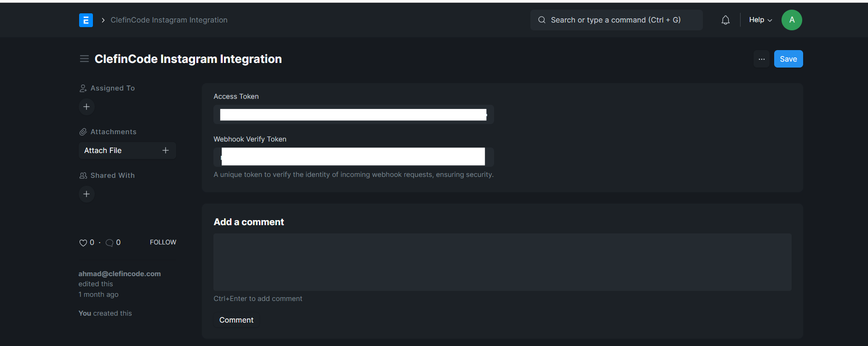Share with a user via plus under Shared With
Screen dimensions: 868x346
(x=86, y=194)
